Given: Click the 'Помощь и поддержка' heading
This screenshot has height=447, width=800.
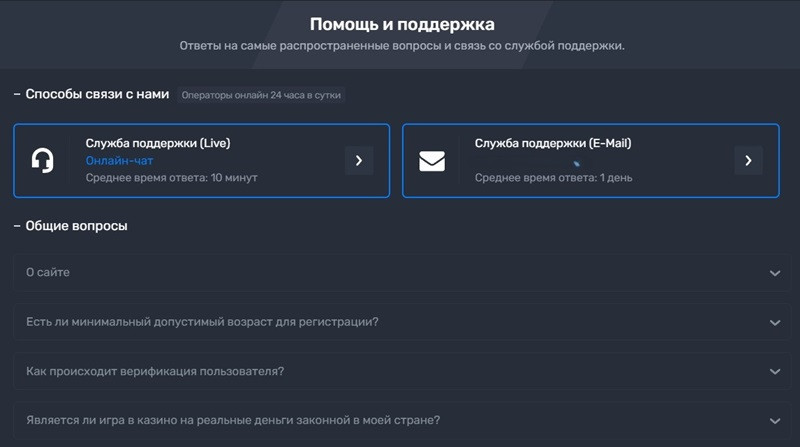Looking at the screenshot, I should point(402,24).
